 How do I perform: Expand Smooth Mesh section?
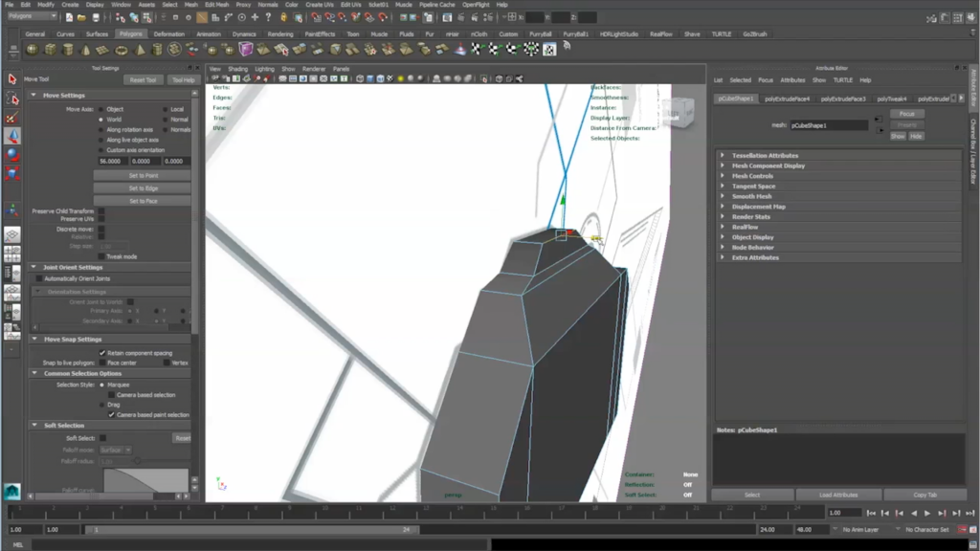(x=723, y=196)
